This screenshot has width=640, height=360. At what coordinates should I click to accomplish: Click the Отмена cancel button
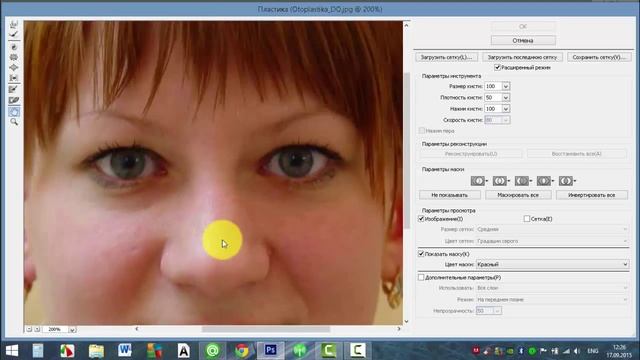[x=523, y=40]
